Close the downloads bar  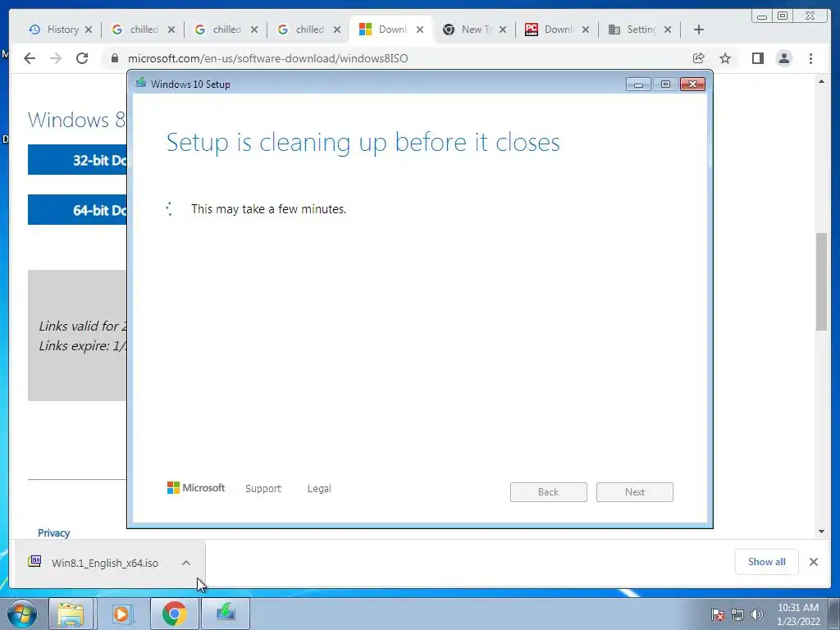click(813, 561)
